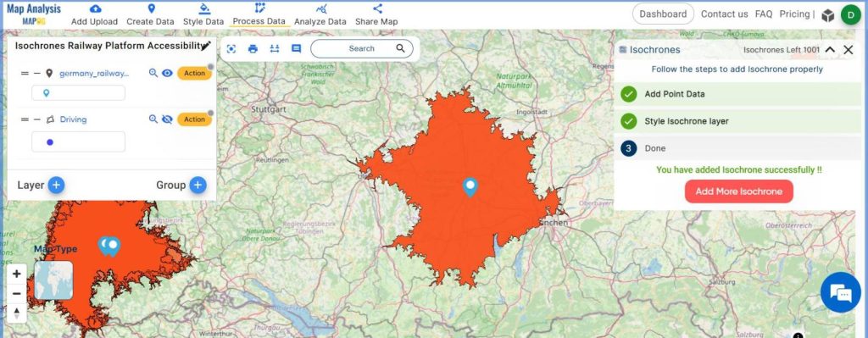Show the Driving layer with crossed-eye icon
868x338 pixels.
click(x=167, y=119)
